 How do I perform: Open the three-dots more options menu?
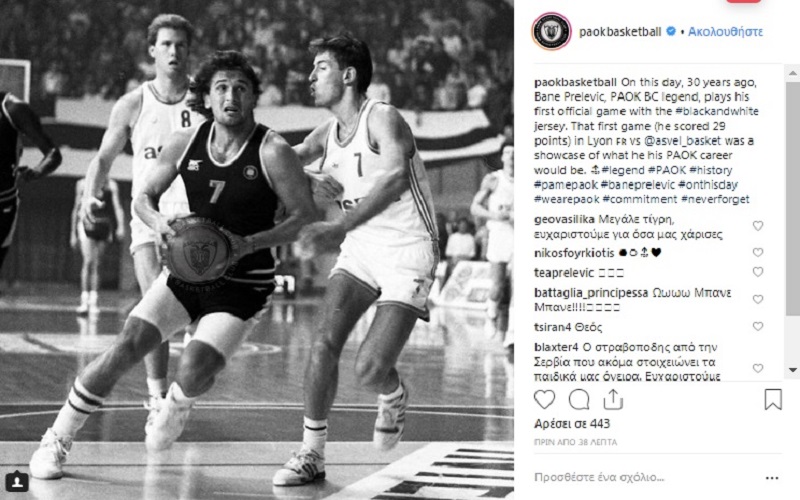click(x=772, y=478)
